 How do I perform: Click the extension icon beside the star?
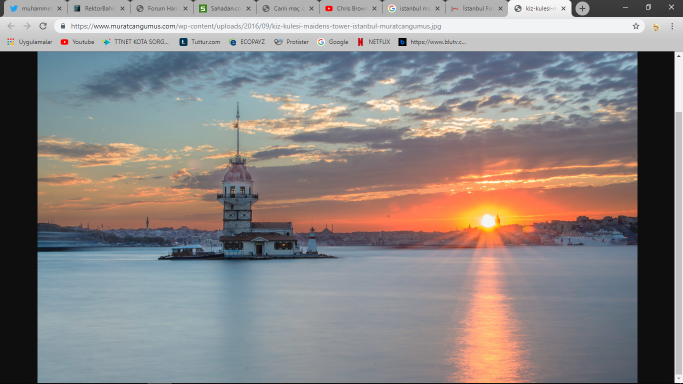(x=655, y=27)
